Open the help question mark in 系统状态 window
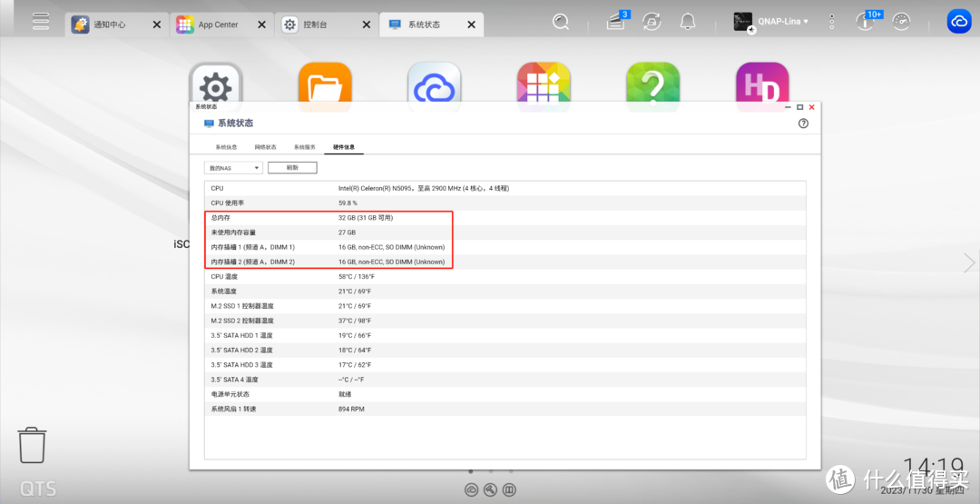The height and width of the screenshot is (504, 980). pyautogui.click(x=804, y=124)
